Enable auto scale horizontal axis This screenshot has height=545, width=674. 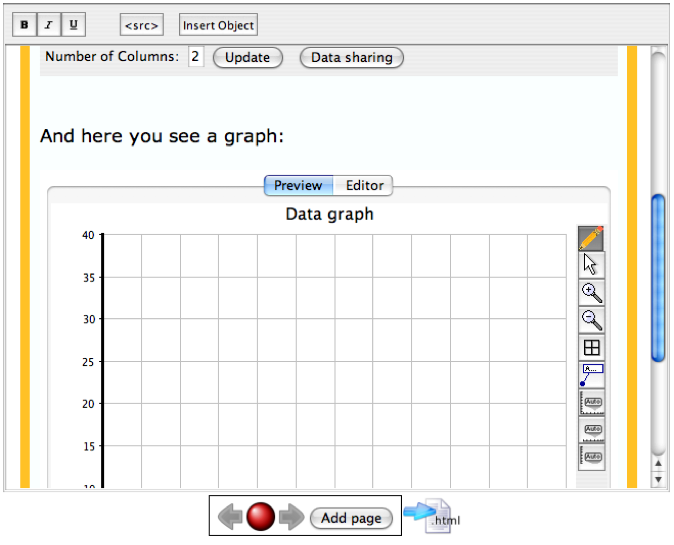pyautogui.click(x=591, y=430)
